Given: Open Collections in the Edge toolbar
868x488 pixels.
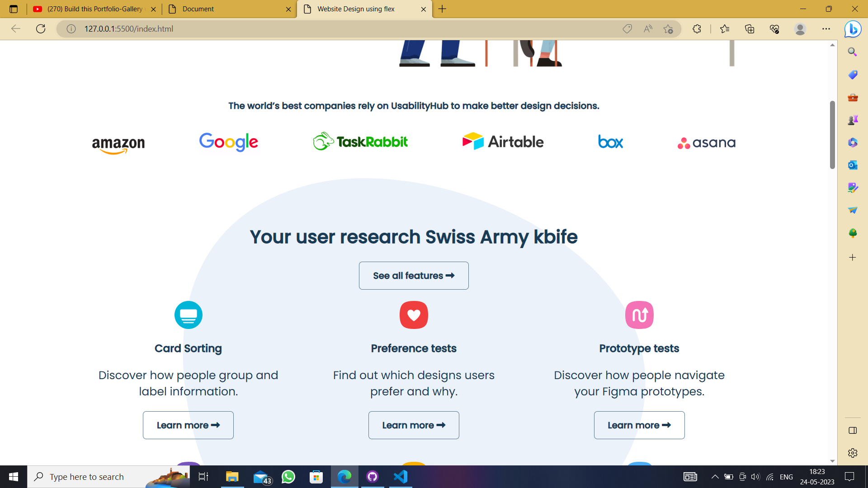Looking at the screenshot, I should [750, 28].
